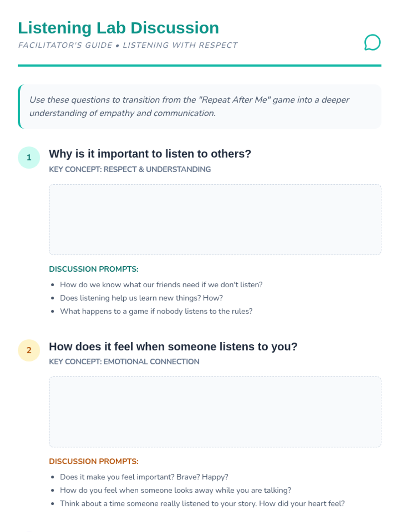Click prompt about someone looking away
This screenshot has width=399, height=532.
coord(175,490)
